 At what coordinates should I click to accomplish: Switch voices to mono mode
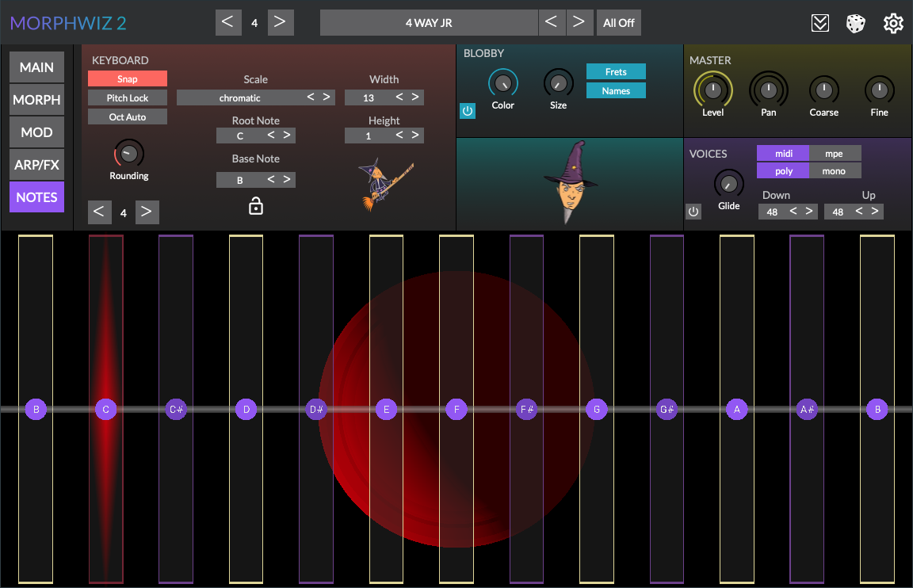tap(835, 171)
